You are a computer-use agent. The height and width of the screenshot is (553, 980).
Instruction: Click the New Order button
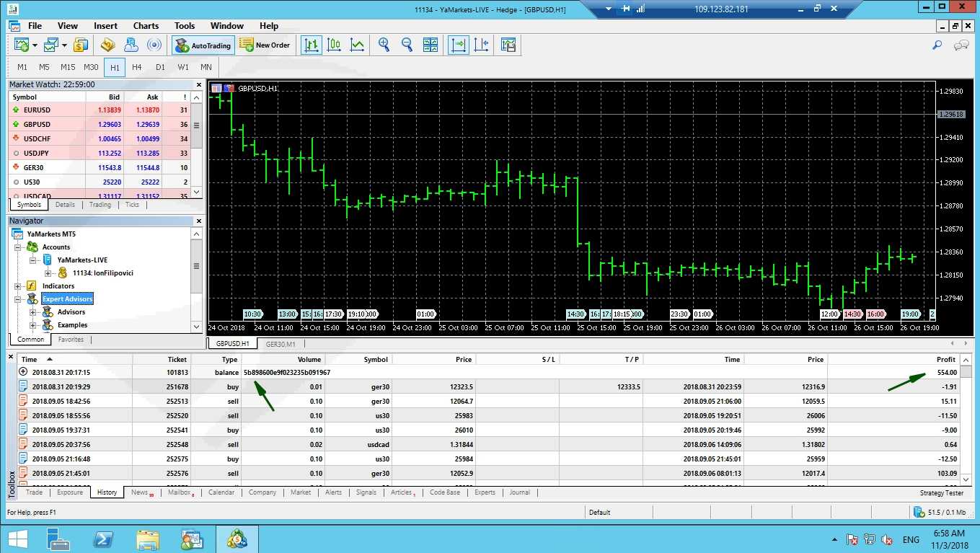point(265,45)
